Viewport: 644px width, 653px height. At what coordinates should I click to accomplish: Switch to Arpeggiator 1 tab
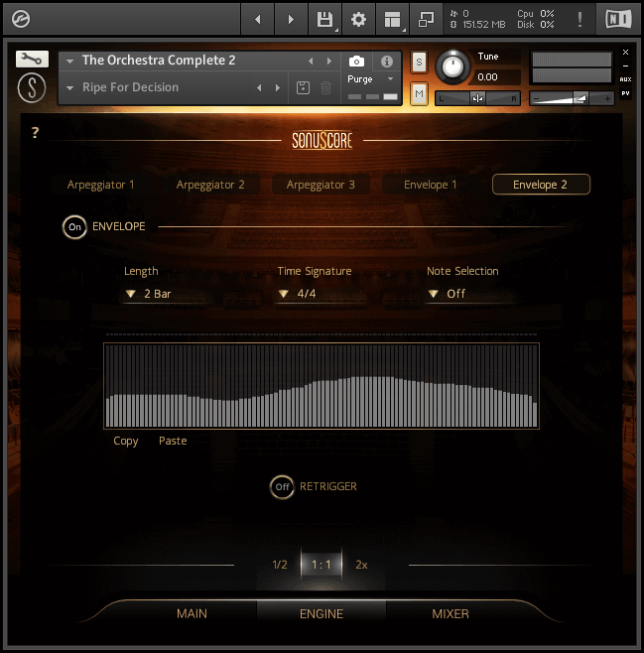click(x=101, y=185)
